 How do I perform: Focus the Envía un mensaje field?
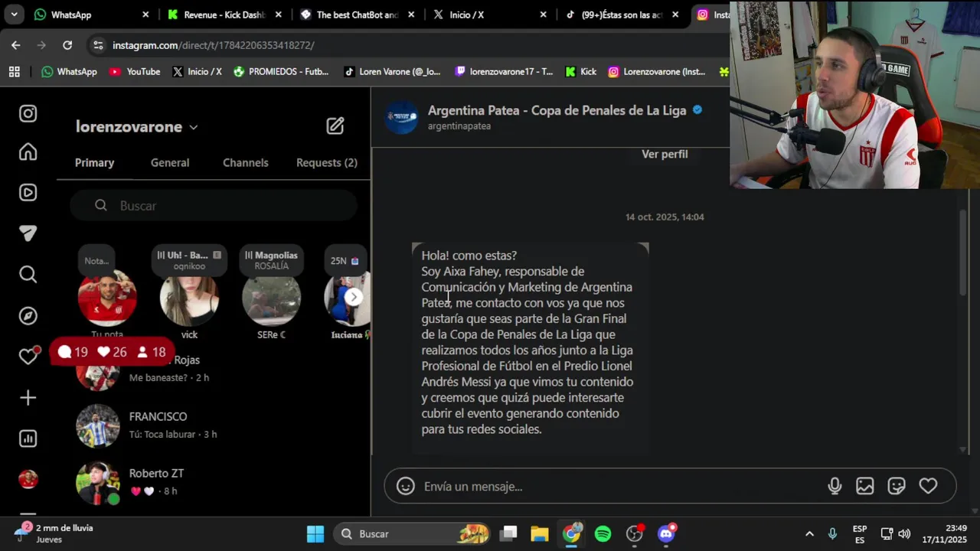coord(622,486)
